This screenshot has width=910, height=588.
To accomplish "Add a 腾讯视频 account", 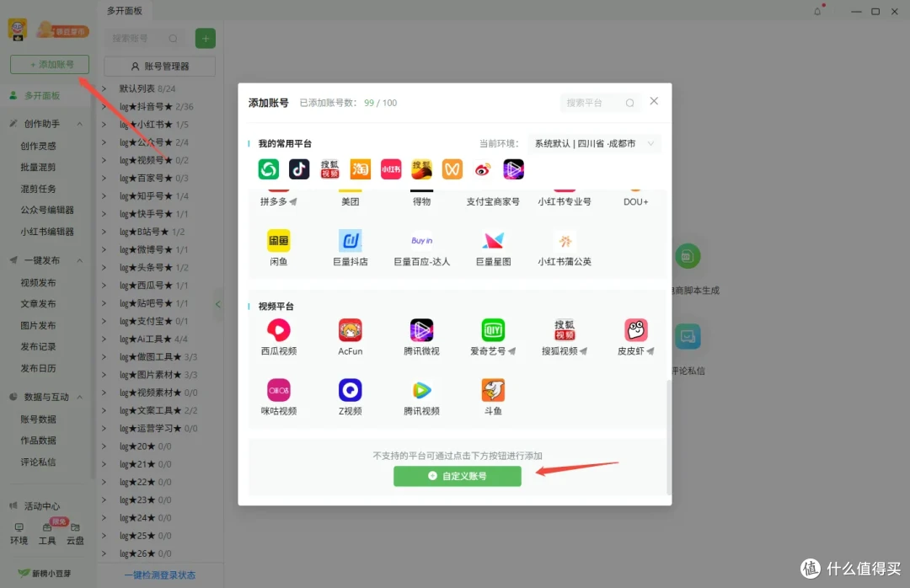I will (422, 397).
